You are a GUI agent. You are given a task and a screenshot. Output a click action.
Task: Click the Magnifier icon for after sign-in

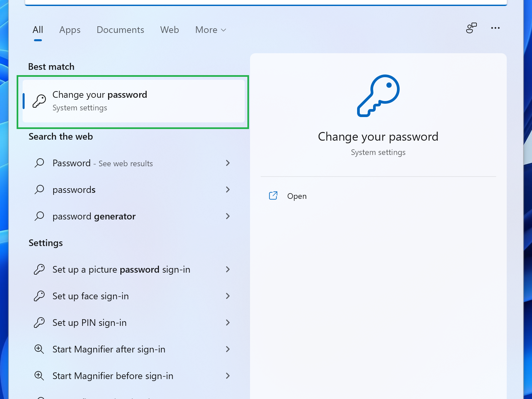pyautogui.click(x=39, y=349)
